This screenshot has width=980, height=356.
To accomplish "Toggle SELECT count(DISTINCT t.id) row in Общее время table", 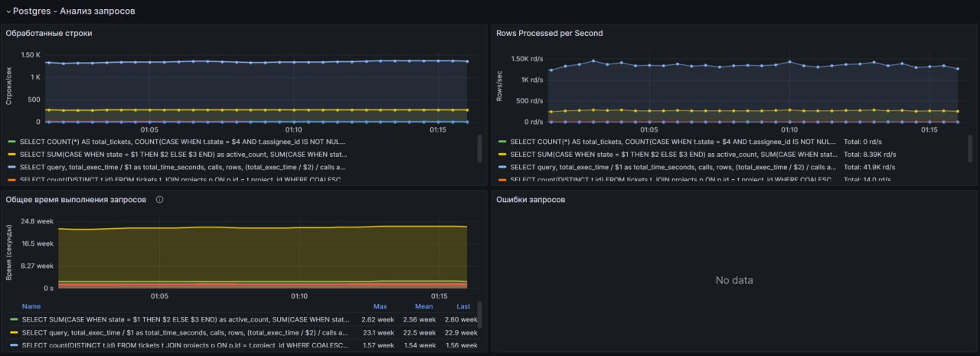I will [185, 345].
